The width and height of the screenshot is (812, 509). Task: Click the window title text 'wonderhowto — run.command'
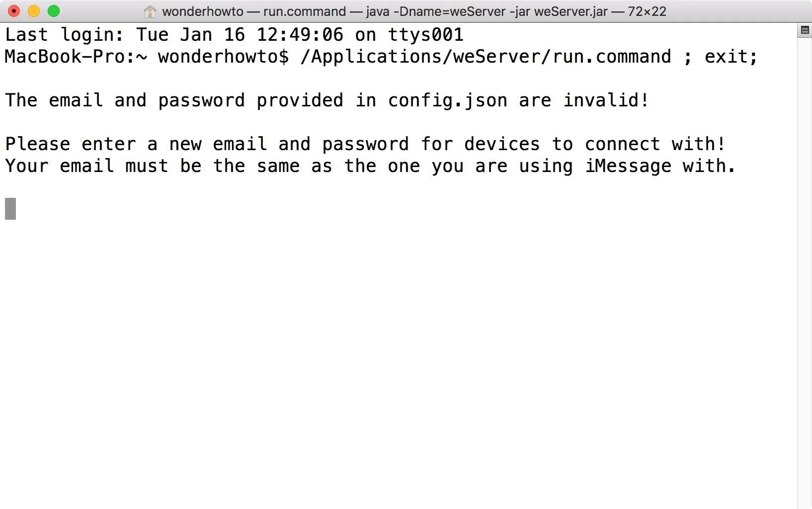tap(254, 11)
